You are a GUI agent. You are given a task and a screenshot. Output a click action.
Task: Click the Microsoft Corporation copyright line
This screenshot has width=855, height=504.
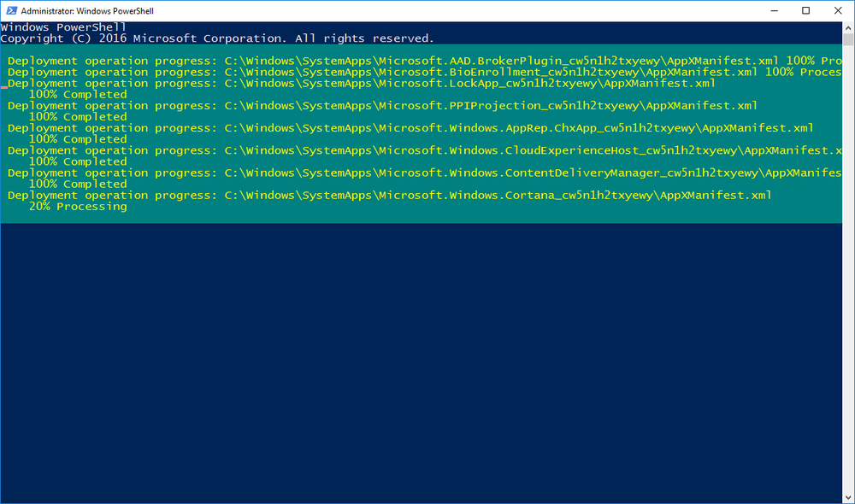click(217, 38)
